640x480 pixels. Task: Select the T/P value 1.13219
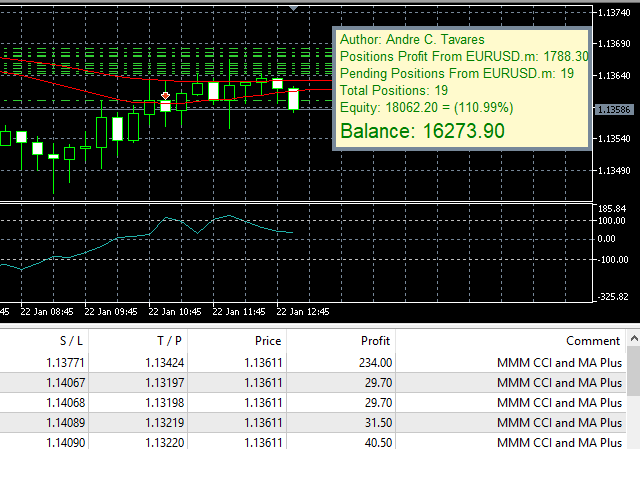tap(164, 422)
